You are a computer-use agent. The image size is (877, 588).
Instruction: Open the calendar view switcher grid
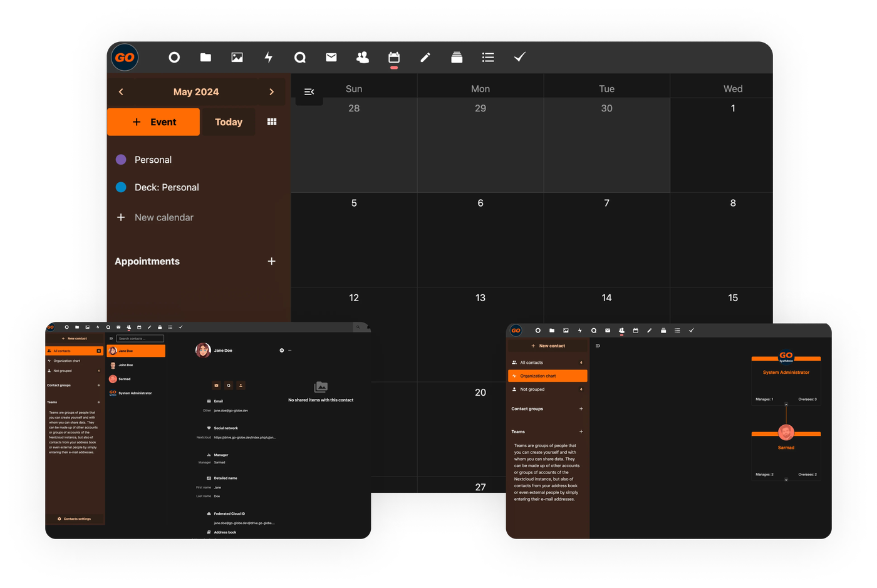coord(272,122)
